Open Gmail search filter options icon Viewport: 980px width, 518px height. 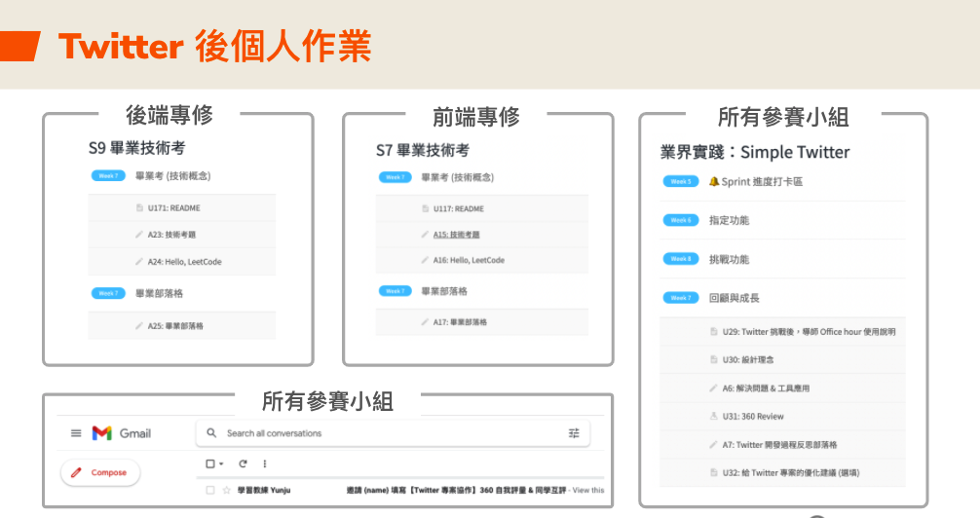pos(574,433)
